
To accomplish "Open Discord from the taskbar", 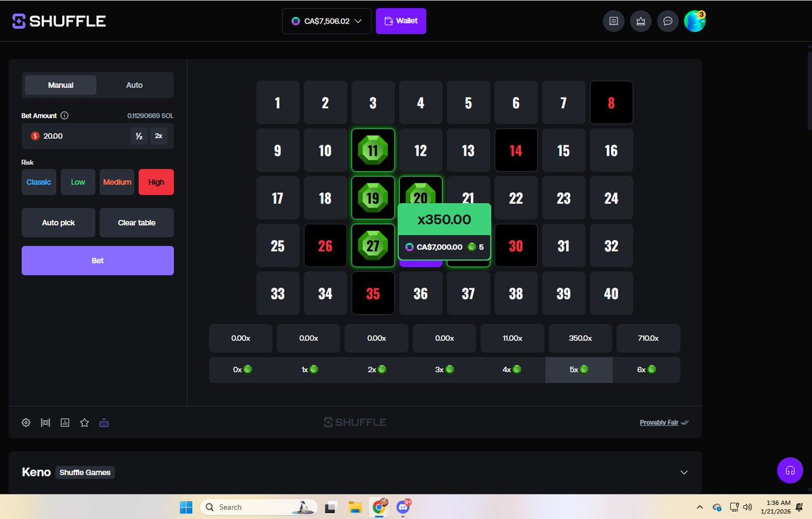I will pos(403,507).
